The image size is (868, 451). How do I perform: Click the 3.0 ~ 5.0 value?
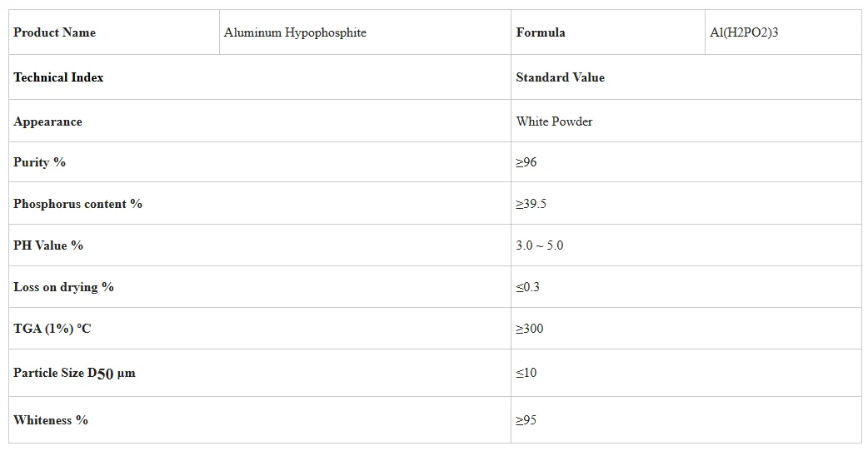pyautogui.click(x=540, y=245)
